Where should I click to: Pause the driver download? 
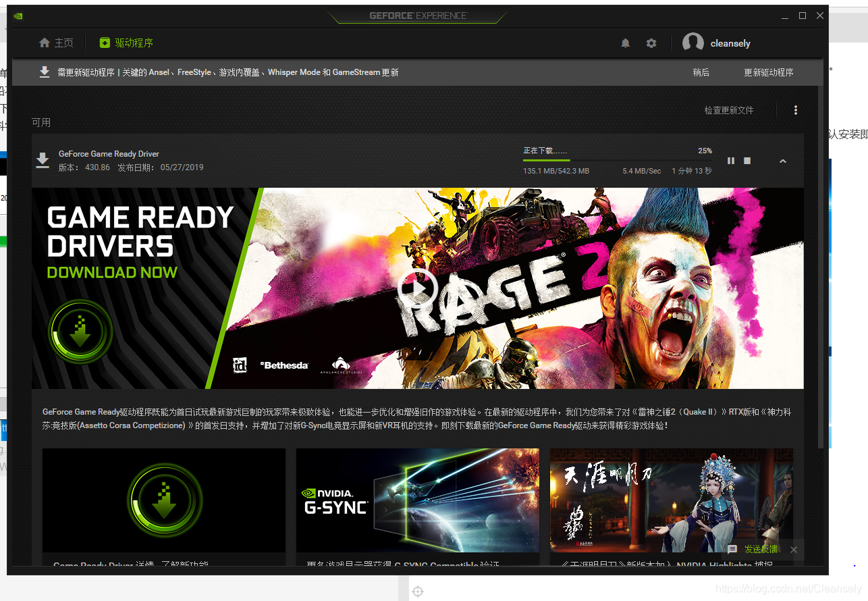coord(731,161)
